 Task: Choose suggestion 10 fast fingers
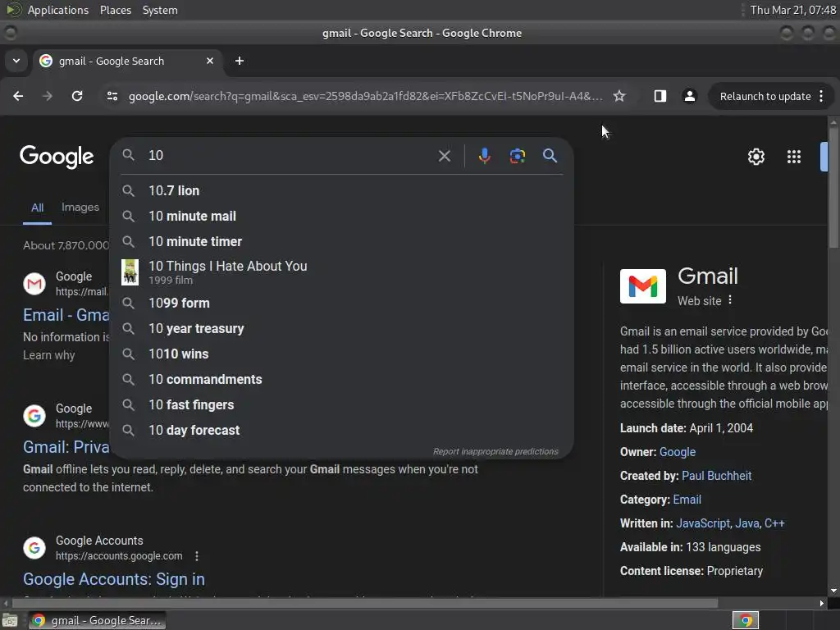[342, 405]
